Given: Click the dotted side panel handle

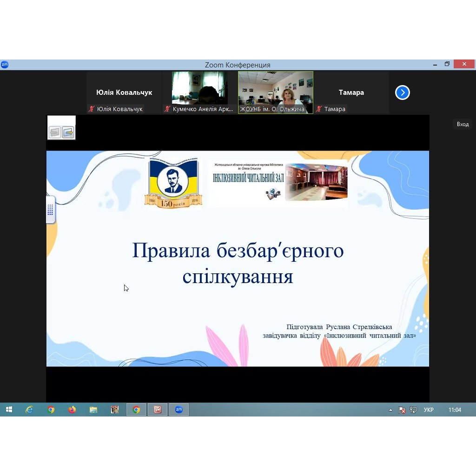Looking at the screenshot, I should coord(50,210).
